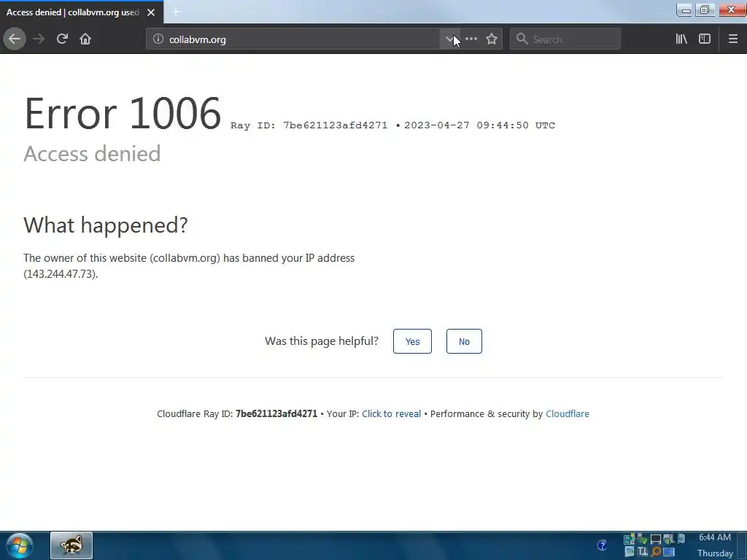This screenshot has width=747, height=560.
Task: Open the 6:44 AM taskbar clock
Action: (x=715, y=545)
